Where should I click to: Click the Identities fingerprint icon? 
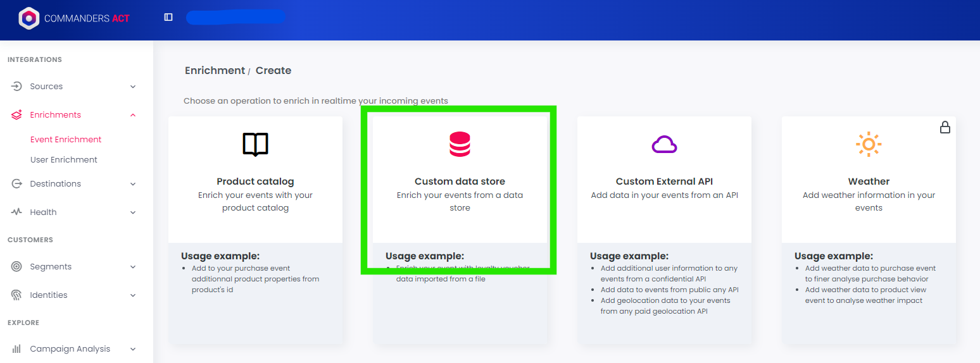pyautogui.click(x=17, y=295)
